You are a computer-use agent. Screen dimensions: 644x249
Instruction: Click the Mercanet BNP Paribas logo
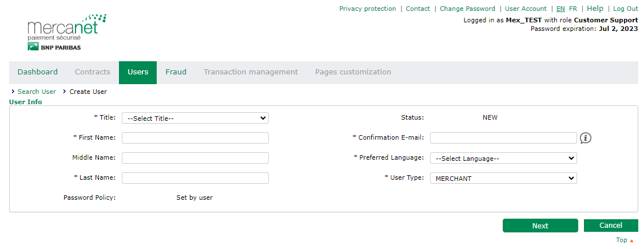click(x=66, y=33)
